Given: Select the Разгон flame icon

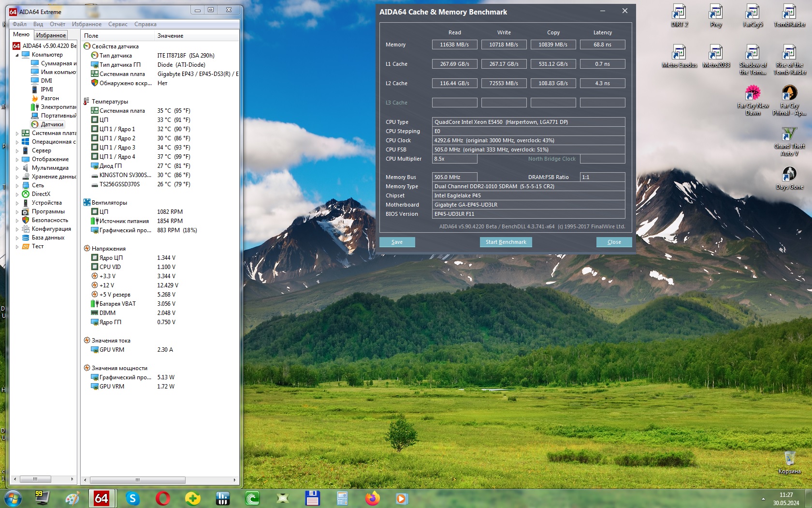Looking at the screenshot, I should click(x=35, y=98).
